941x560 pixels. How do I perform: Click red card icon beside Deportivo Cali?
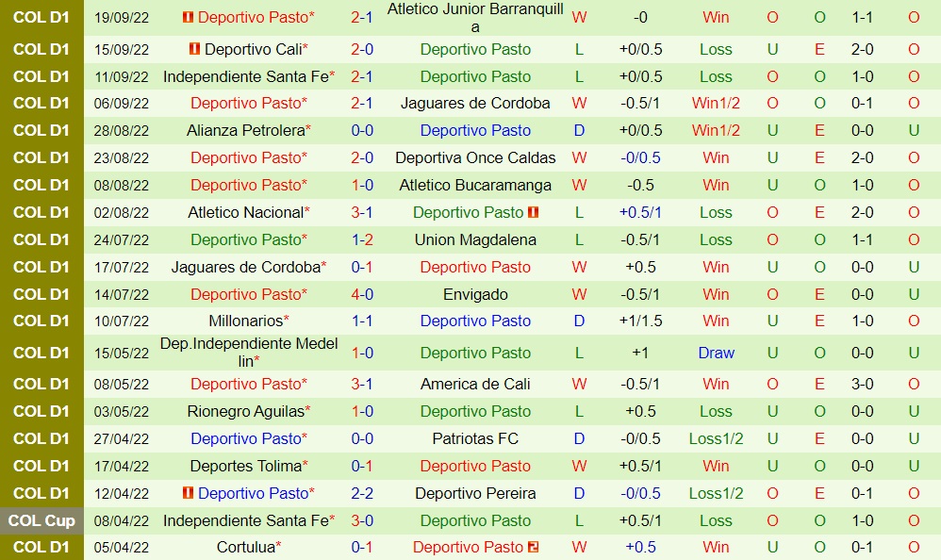point(194,49)
